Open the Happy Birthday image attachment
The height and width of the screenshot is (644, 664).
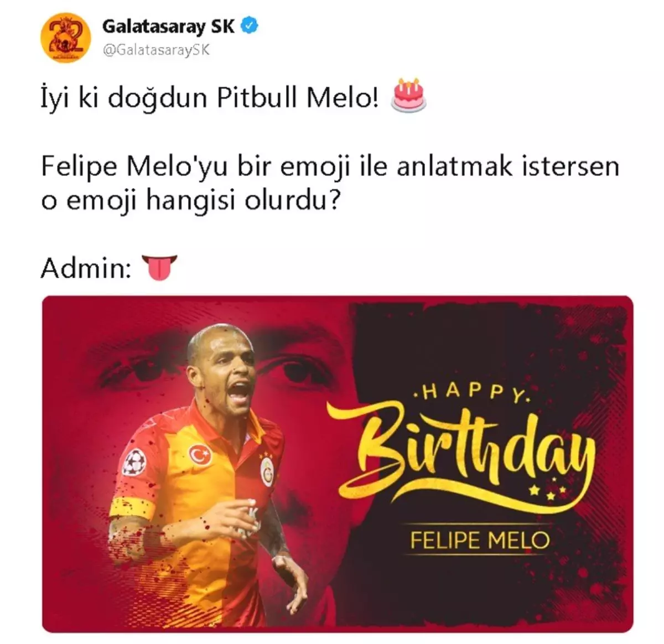click(338, 464)
